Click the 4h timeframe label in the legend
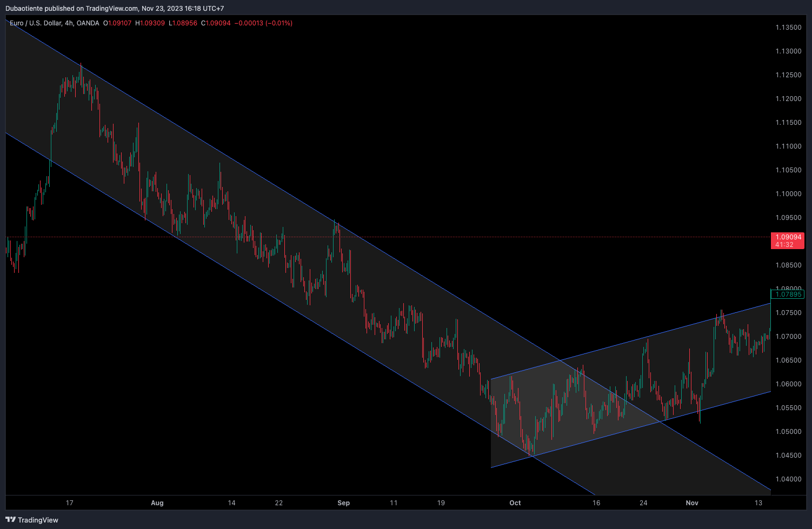The image size is (812, 529). (69, 23)
